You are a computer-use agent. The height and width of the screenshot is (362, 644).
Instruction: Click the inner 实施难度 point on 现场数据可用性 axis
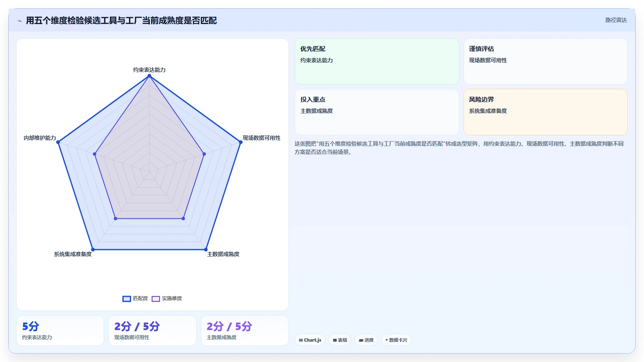pos(204,154)
